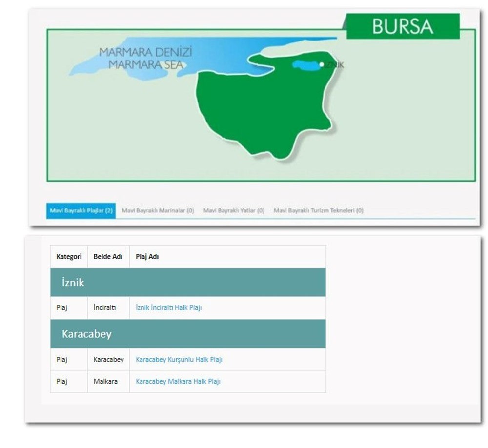Open the Karacabey Kurşunlu Halk Plajı link
The width and height of the screenshot is (488, 448).
[179, 359]
